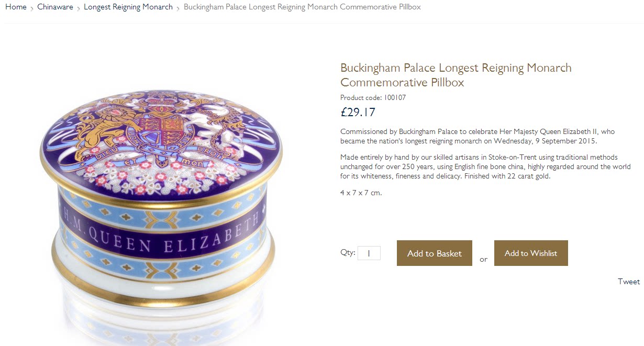The width and height of the screenshot is (644, 346).
Task: Go to the Home breadcrumb link
Action: [16, 7]
